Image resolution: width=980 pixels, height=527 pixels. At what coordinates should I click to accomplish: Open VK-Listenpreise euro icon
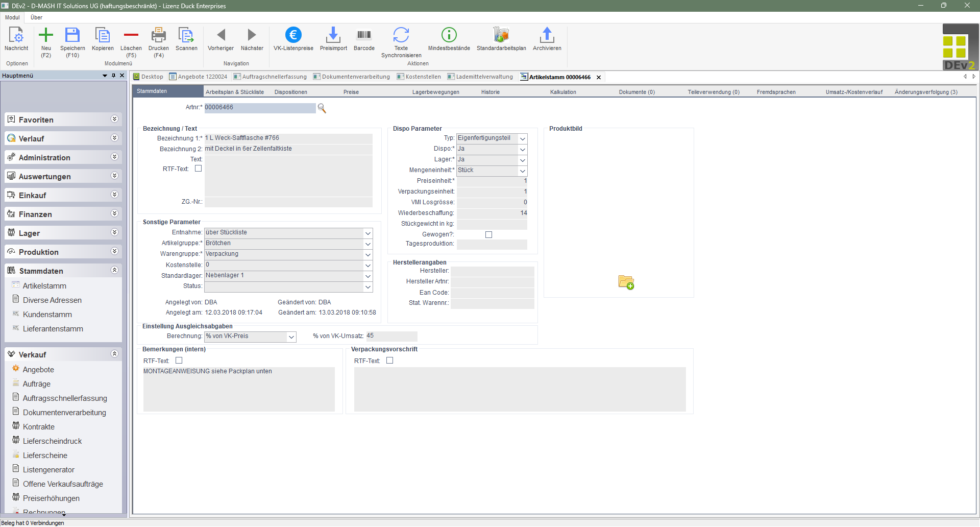coord(293,36)
